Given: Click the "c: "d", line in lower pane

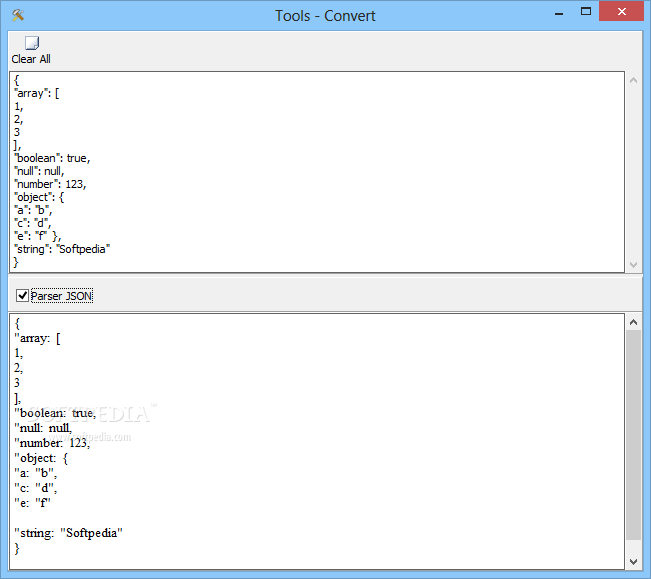Looking at the screenshot, I should pyautogui.click(x=36, y=488).
